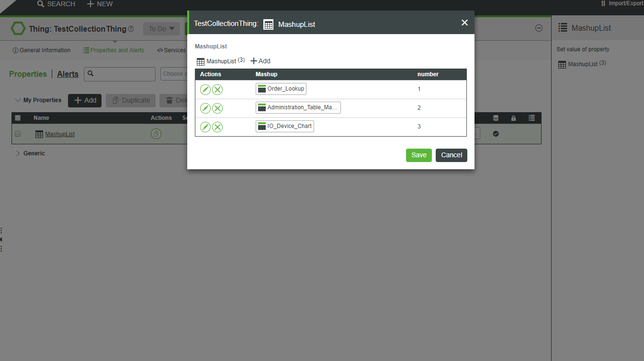Expand the Generic section

pyautogui.click(x=18, y=153)
